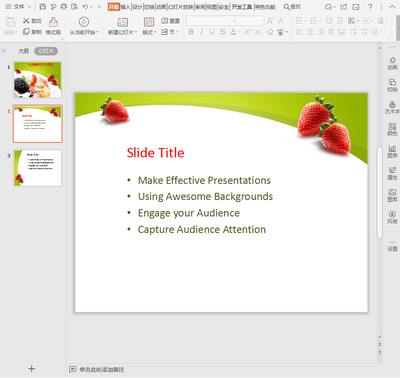Toggle Strikethrough formatting
Viewport: 400px width, 378px height.
(x=223, y=32)
